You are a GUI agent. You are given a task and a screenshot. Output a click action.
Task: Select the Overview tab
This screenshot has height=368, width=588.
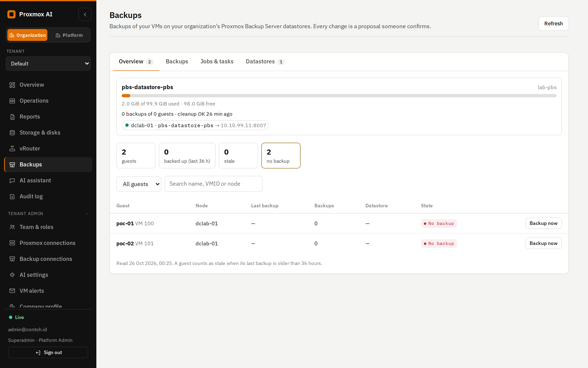point(136,62)
